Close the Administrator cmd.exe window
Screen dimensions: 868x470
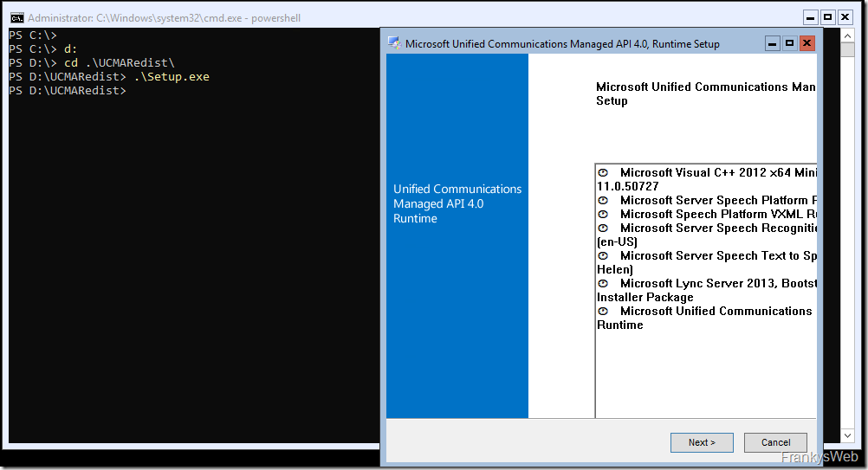point(845,17)
